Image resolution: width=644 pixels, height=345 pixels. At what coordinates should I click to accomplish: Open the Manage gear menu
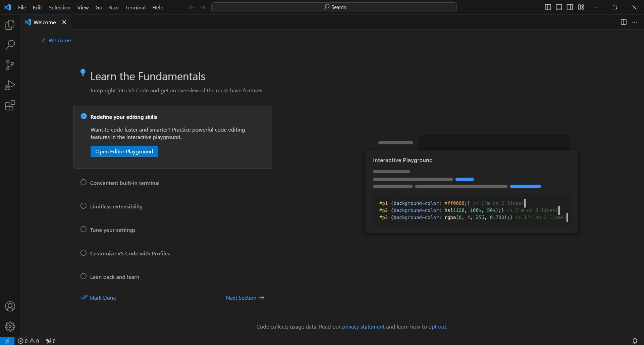pyautogui.click(x=10, y=326)
